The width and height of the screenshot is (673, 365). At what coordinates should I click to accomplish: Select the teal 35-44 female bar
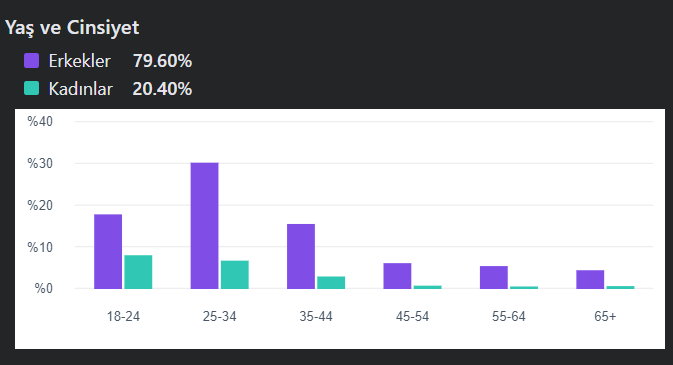(x=331, y=283)
